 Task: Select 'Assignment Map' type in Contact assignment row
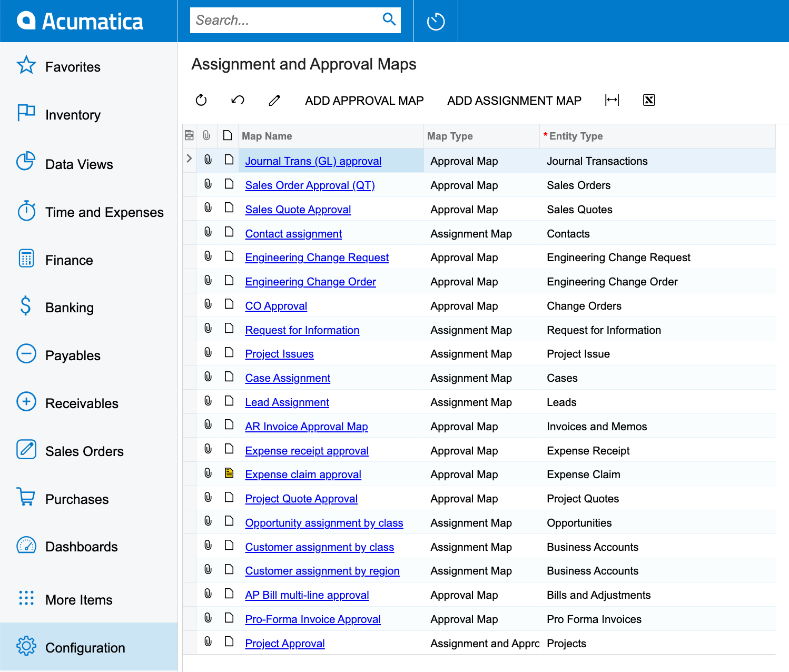tap(481, 234)
